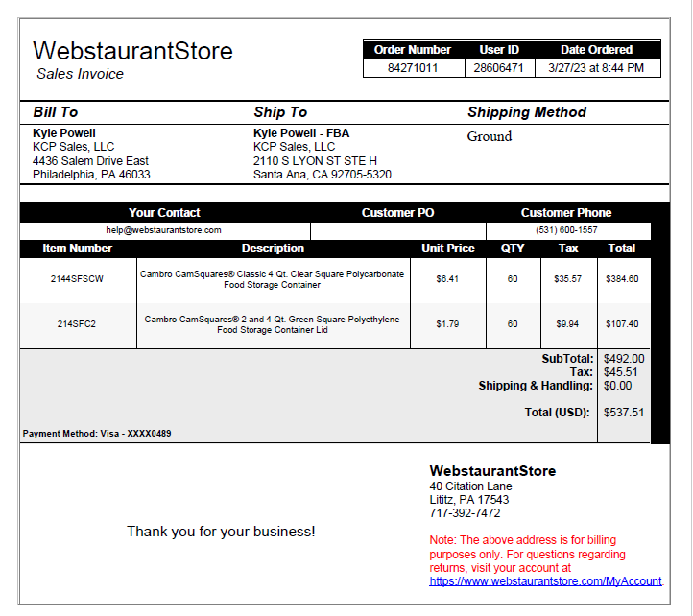This screenshot has width=693, height=616.
Task: Click the help@webstaurantstore.com contact email
Action: [163, 230]
